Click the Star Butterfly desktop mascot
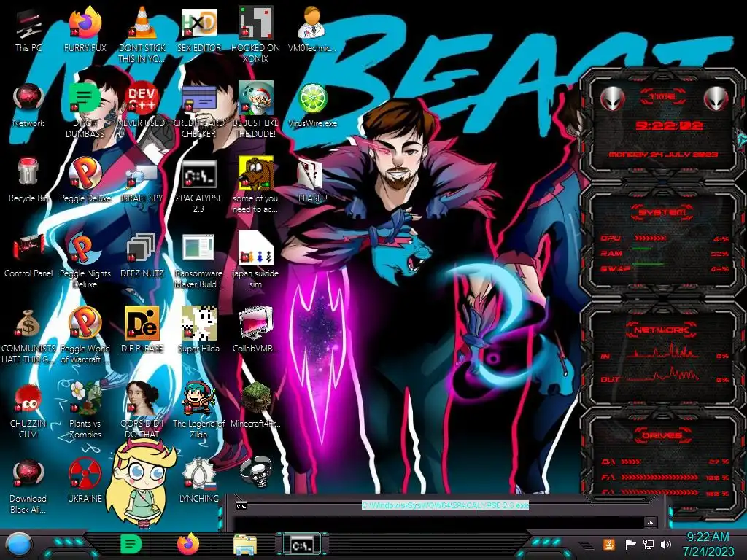The image size is (747, 560). (142, 484)
